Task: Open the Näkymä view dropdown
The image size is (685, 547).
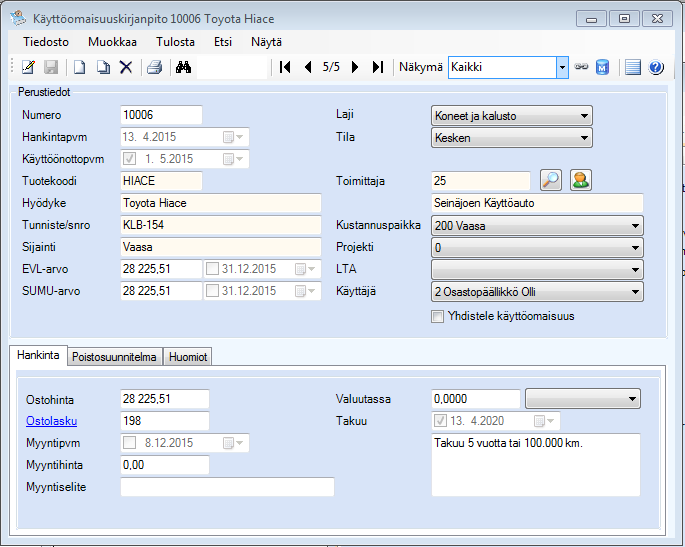Action: tap(562, 67)
